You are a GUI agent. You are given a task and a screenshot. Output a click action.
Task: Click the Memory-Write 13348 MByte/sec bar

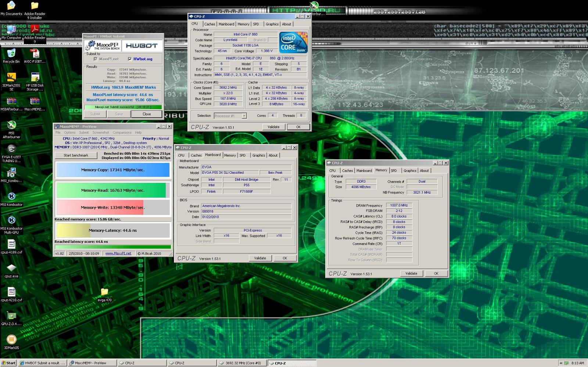(113, 208)
